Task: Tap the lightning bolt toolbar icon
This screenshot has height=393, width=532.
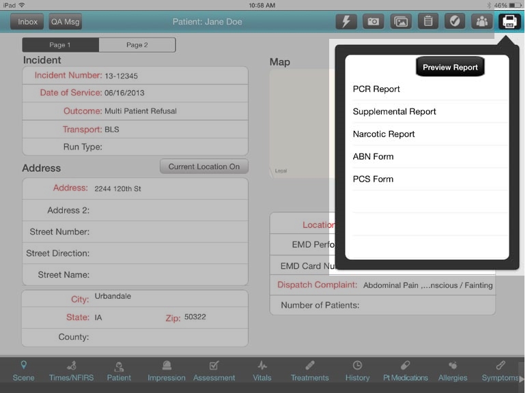Action: (346, 21)
